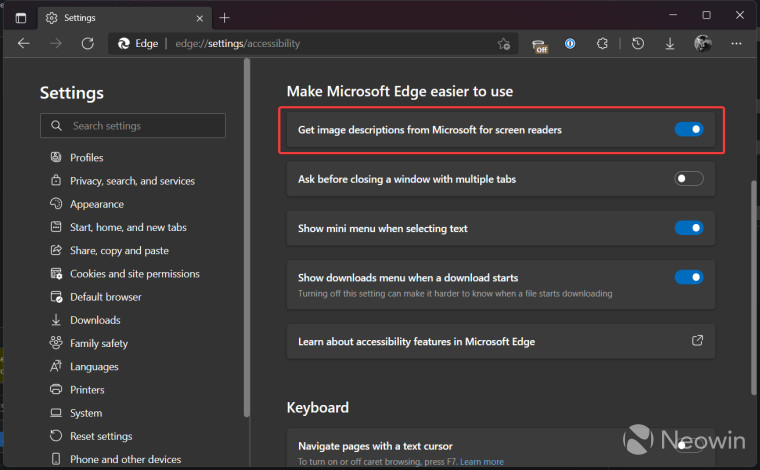Click the Reset settings sidebar icon

56,436
